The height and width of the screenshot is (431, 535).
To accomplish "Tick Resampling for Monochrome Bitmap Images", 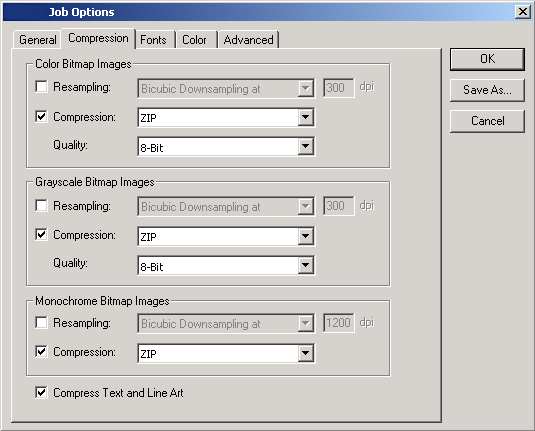I will click(42, 322).
